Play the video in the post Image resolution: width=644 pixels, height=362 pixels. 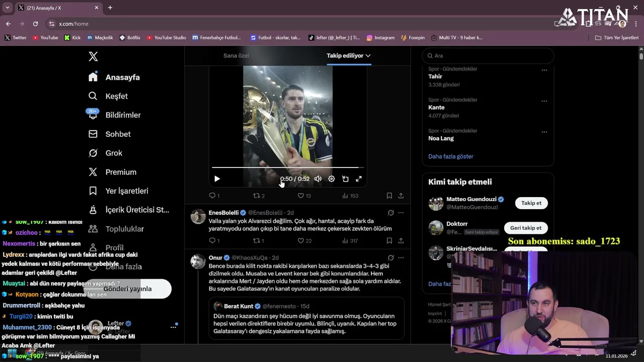(x=217, y=179)
